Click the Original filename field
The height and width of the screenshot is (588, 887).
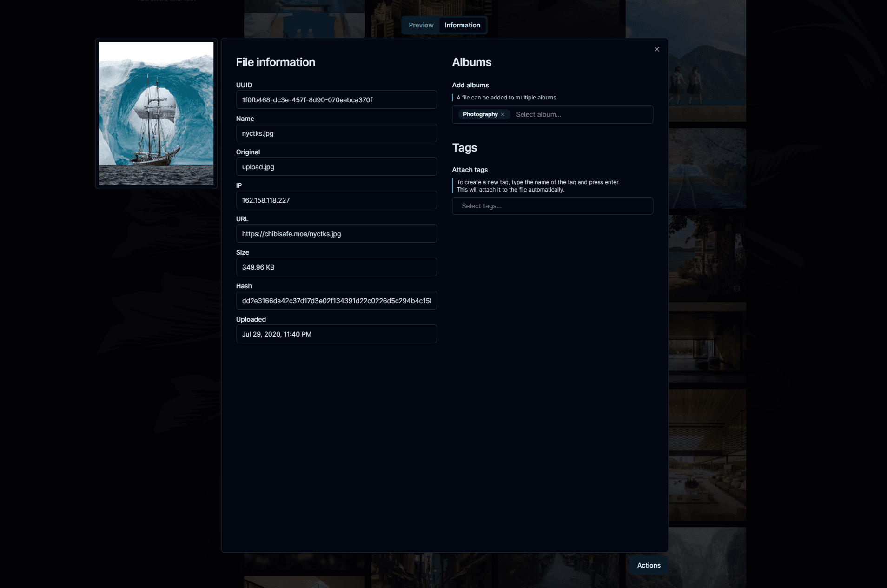(336, 167)
